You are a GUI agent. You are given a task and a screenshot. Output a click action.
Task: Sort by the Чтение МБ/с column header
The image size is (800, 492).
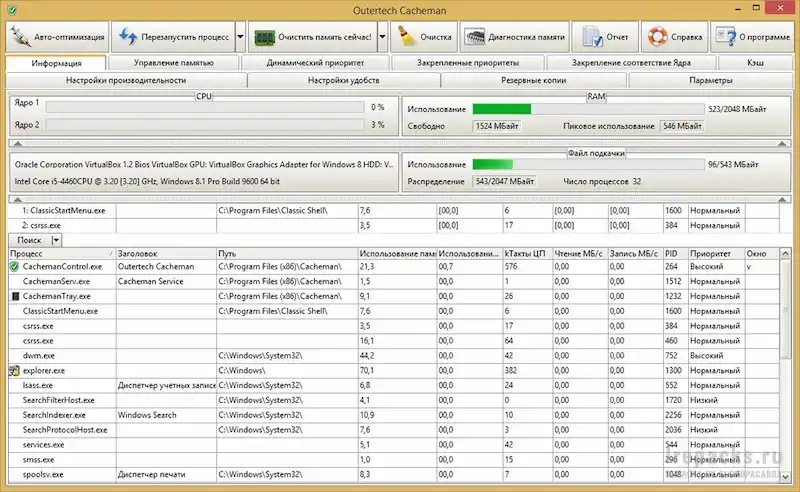click(x=581, y=254)
